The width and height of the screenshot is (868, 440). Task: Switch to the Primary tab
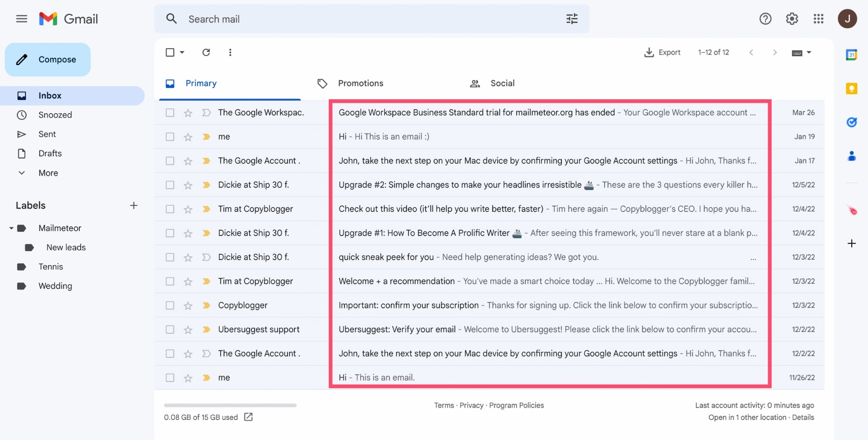(x=230, y=83)
